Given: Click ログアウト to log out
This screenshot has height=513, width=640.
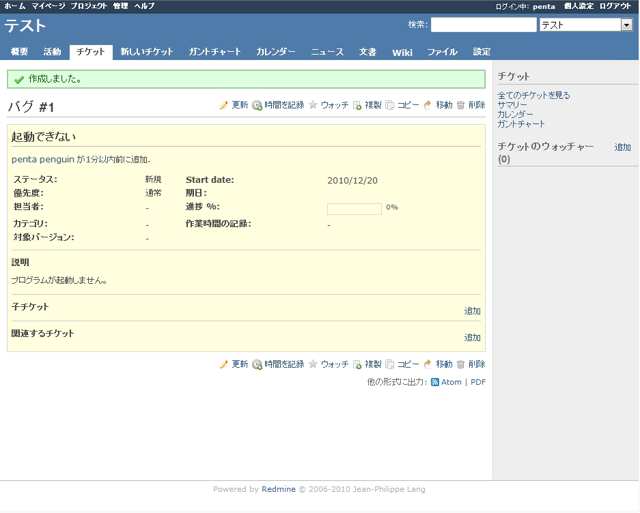Looking at the screenshot, I should pos(615,6).
